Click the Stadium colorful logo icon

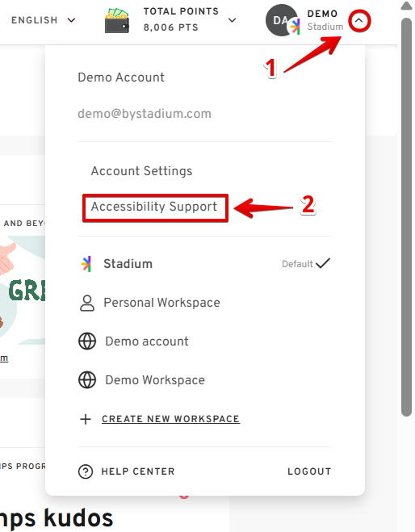86,264
